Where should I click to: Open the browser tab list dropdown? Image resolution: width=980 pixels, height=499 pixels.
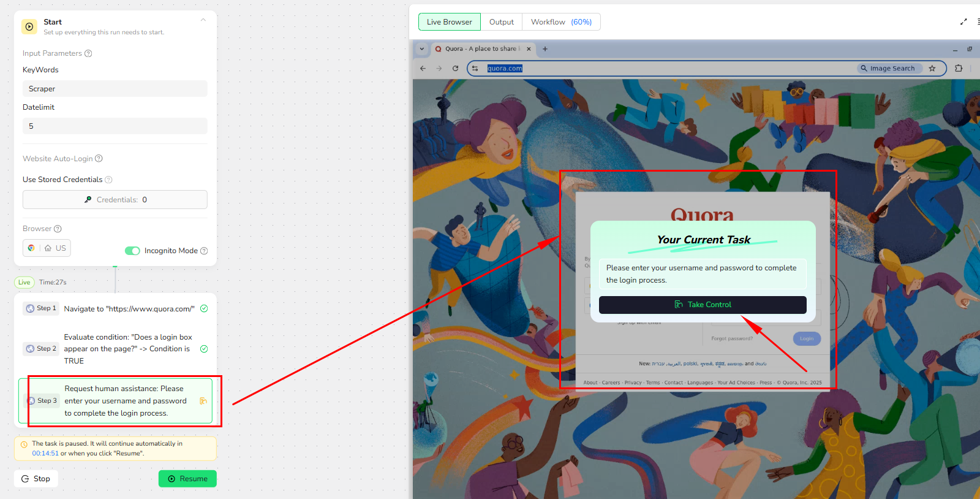pos(422,49)
